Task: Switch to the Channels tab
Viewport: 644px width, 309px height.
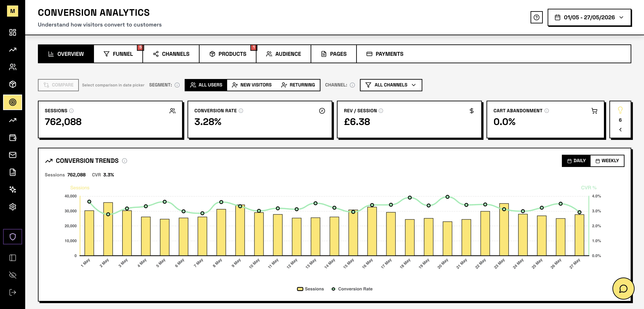Action: [x=171, y=54]
